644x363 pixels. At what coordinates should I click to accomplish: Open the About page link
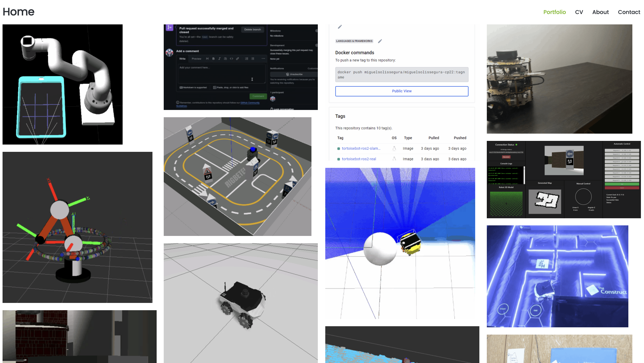(x=600, y=12)
